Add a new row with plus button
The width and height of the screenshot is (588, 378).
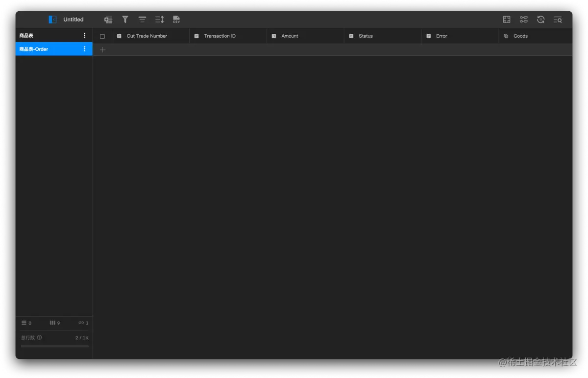(x=102, y=50)
